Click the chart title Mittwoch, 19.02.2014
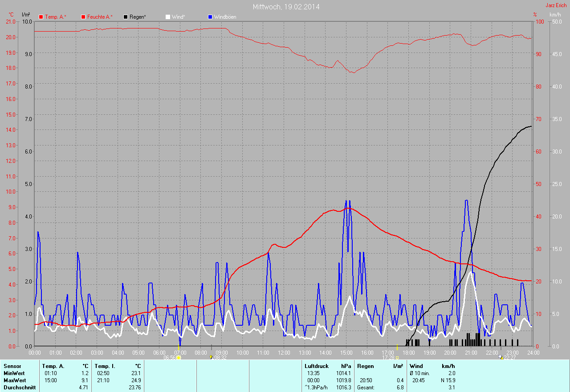 click(x=286, y=7)
